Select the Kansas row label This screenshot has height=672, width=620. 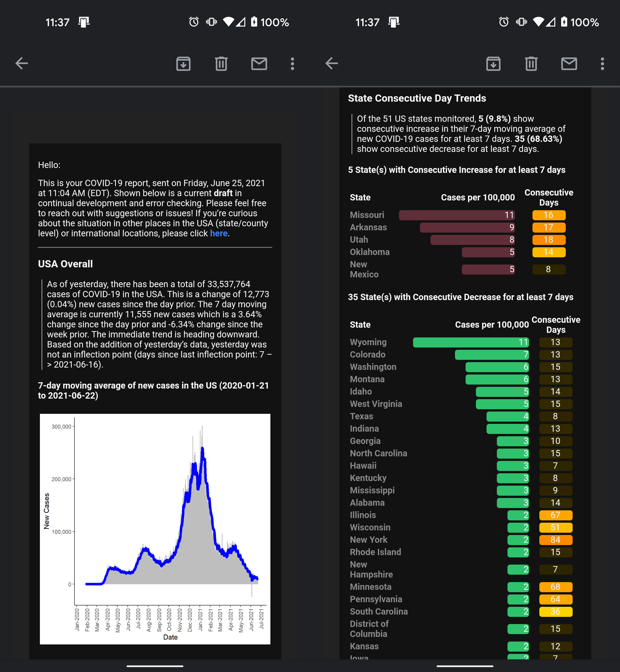click(364, 646)
